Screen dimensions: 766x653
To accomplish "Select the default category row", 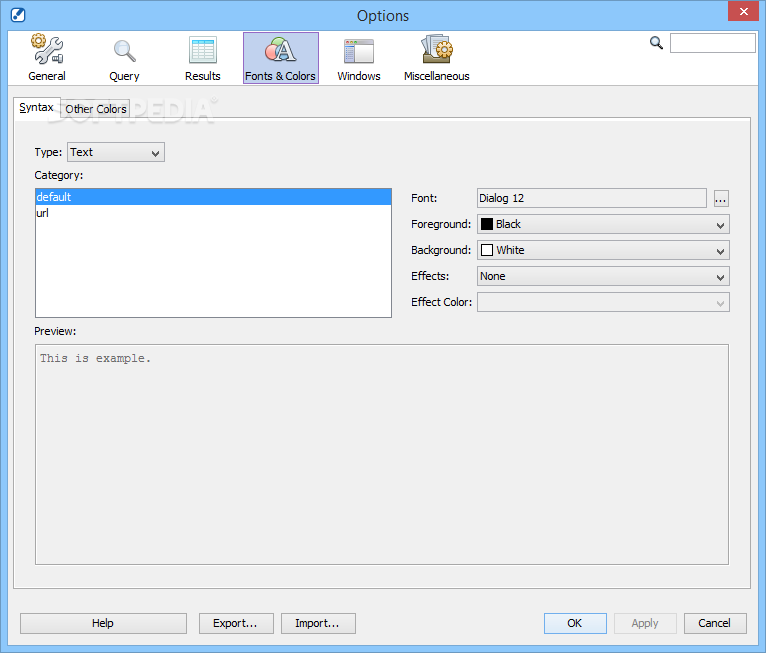I will pos(213,197).
